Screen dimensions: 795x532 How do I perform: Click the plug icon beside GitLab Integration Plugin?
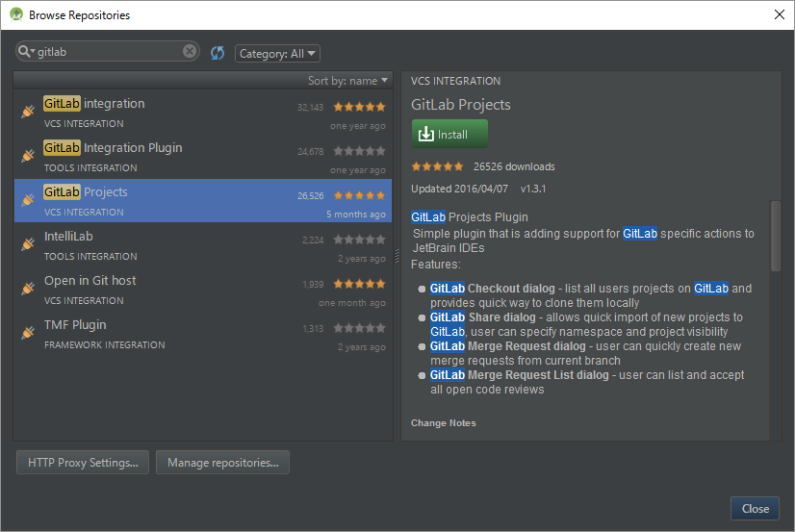tap(28, 155)
